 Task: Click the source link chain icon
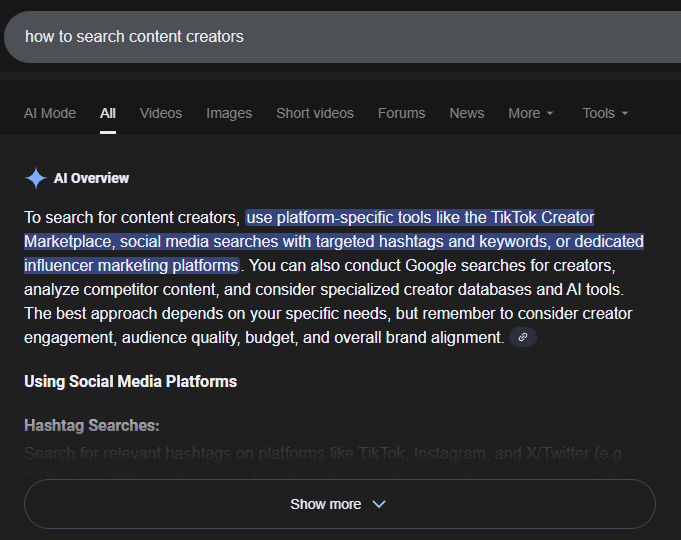pos(523,338)
